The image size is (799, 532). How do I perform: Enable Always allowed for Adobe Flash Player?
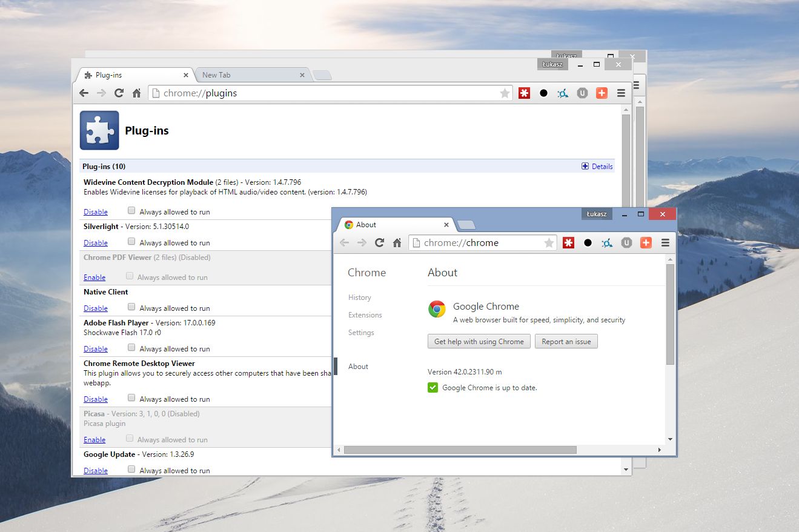[x=131, y=348]
